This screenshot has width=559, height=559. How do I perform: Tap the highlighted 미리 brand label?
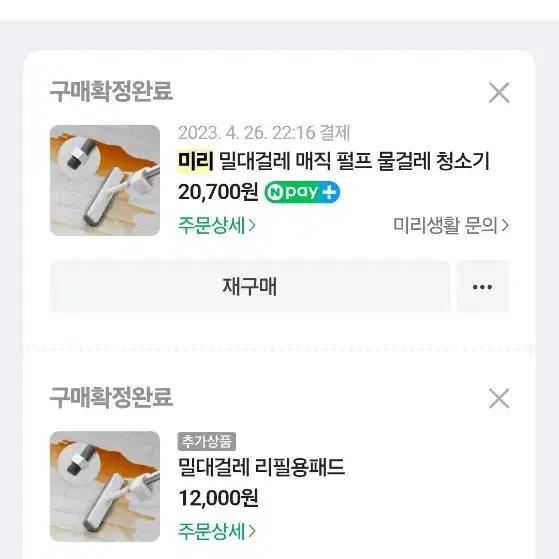195,161
